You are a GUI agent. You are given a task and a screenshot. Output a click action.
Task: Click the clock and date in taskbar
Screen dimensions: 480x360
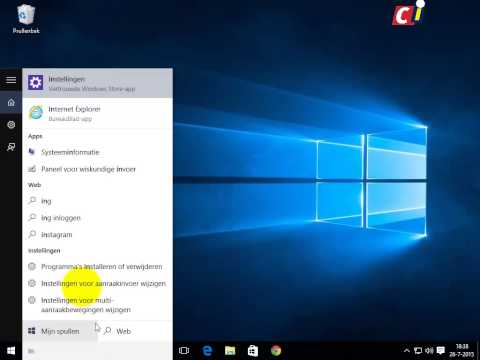pyautogui.click(x=461, y=351)
